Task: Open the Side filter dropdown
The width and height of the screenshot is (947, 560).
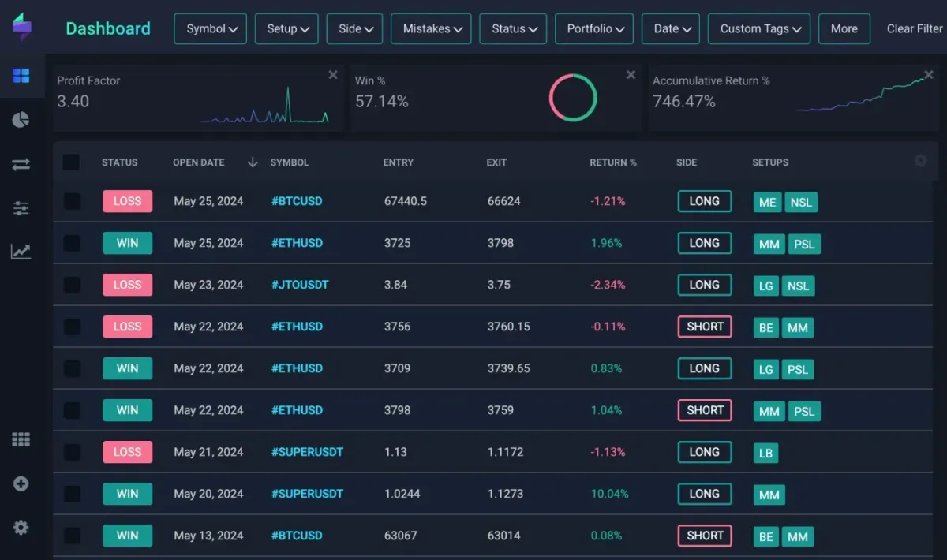Action: click(x=354, y=28)
